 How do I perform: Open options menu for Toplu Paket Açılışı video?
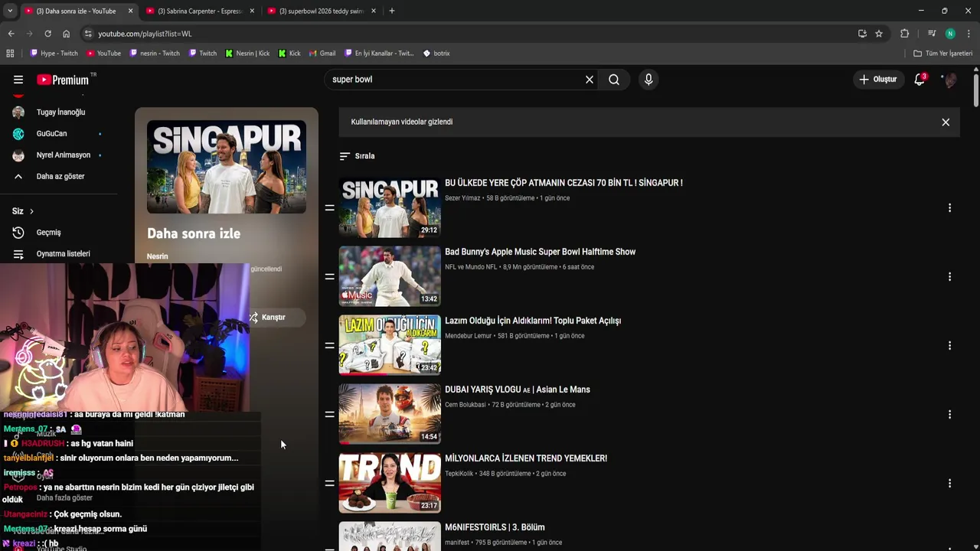949,346
